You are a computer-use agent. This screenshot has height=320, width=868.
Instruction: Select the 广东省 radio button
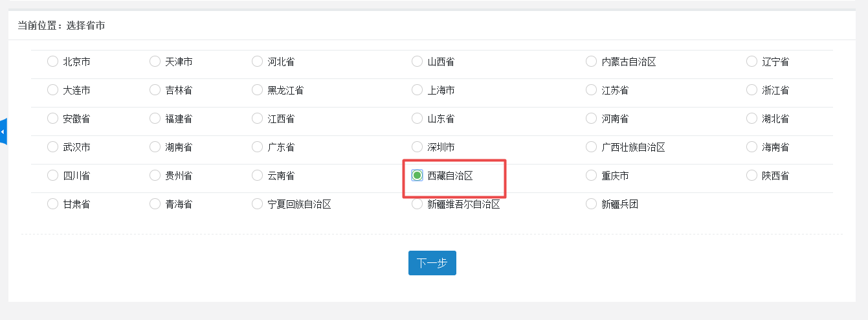(x=257, y=147)
